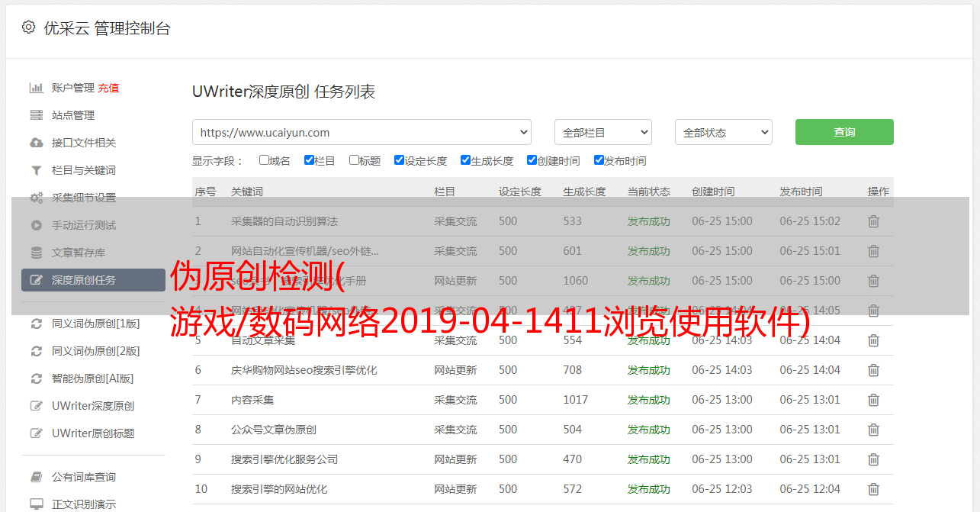
Task: Open 正文识别演示 sidebar link
Action: (x=84, y=504)
